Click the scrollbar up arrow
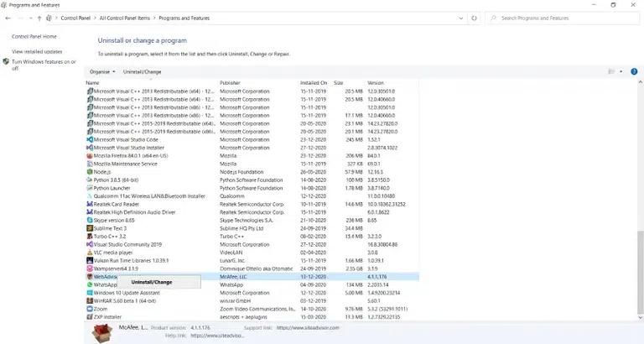The image size is (644, 344). (x=640, y=82)
